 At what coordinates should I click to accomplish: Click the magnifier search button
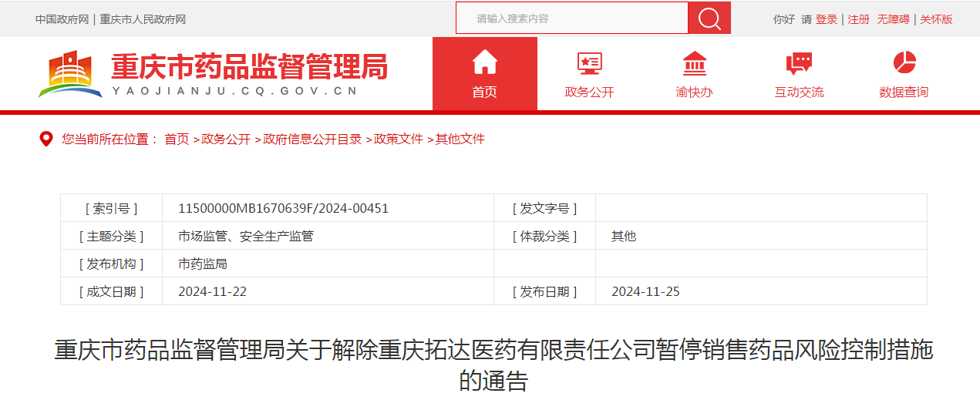click(709, 18)
